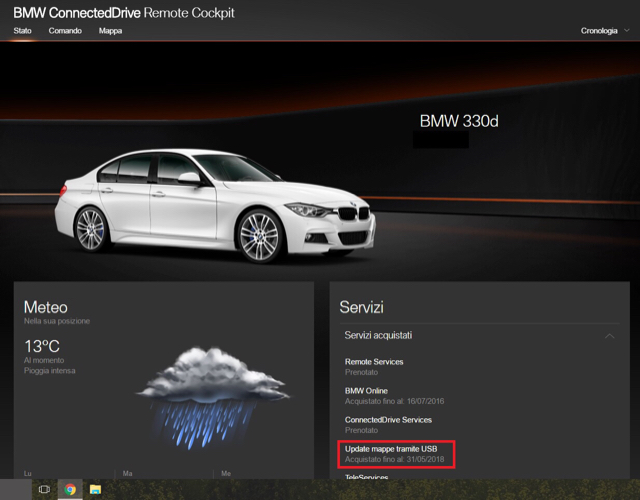
Task: Switch to the Comando tab
Action: (x=65, y=31)
